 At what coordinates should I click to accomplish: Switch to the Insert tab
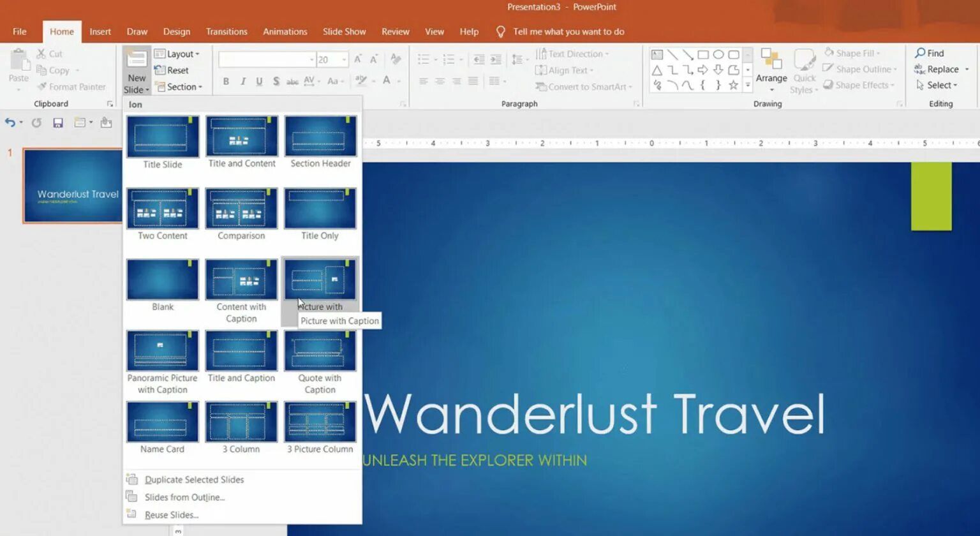tap(100, 31)
